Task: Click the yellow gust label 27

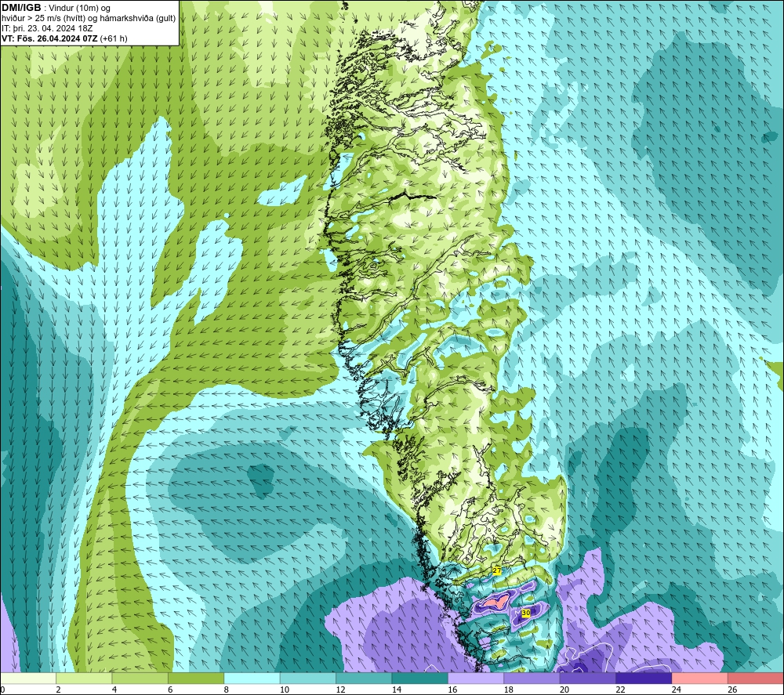Action: (x=496, y=570)
